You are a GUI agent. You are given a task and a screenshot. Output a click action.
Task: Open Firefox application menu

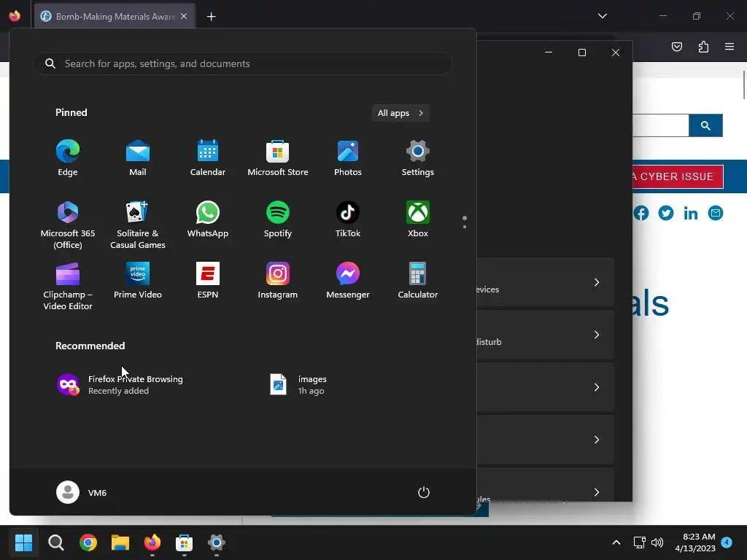click(x=729, y=47)
